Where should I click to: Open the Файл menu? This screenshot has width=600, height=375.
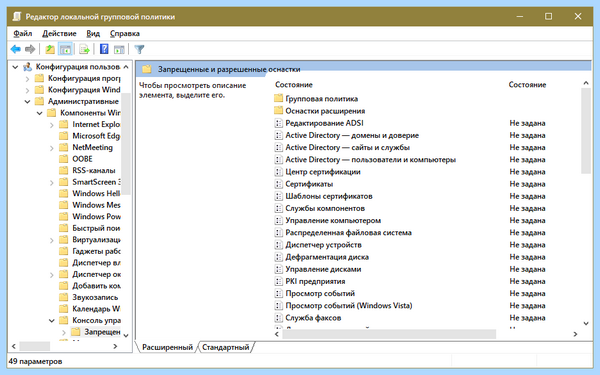pyautogui.click(x=23, y=34)
